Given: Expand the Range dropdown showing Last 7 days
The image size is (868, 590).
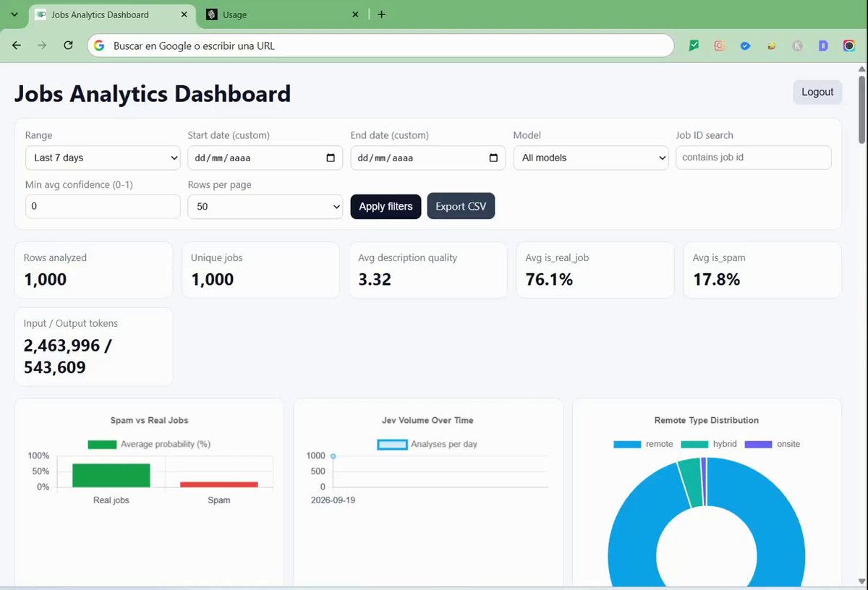Looking at the screenshot, I should pos(103,158).
